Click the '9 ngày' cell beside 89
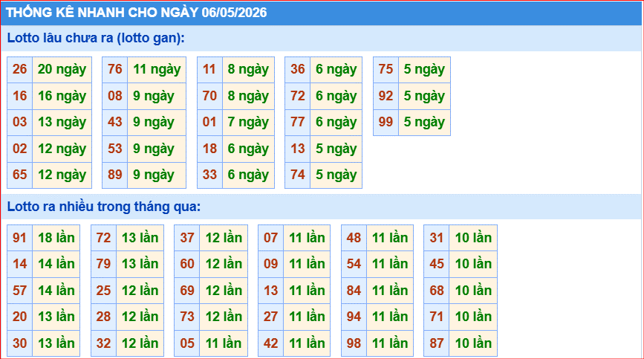The height and width of the screenshot is (359, 644). pyautogui.click(x=157, y=175)
